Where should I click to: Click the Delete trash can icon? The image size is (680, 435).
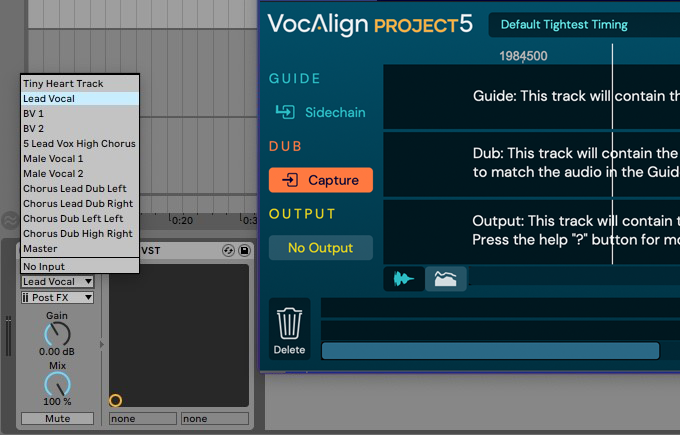click(289, 325)
